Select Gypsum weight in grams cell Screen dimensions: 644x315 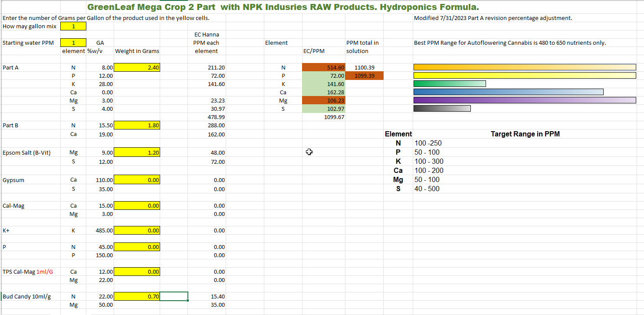137,180
